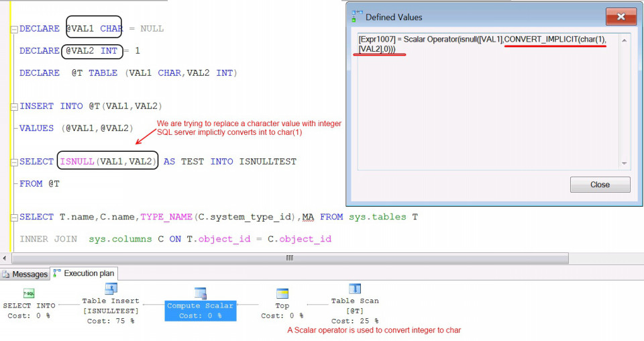Select the Table Insert operator icon

111,289
